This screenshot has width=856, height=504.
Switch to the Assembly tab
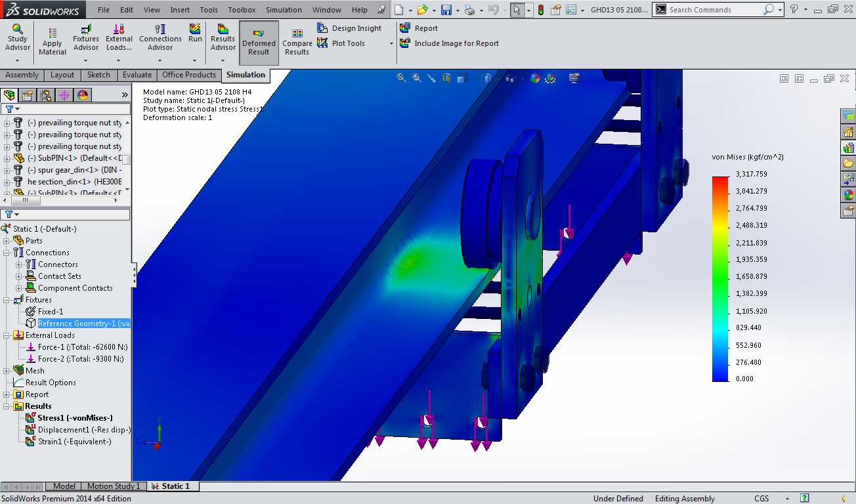(x=22, y=75)
